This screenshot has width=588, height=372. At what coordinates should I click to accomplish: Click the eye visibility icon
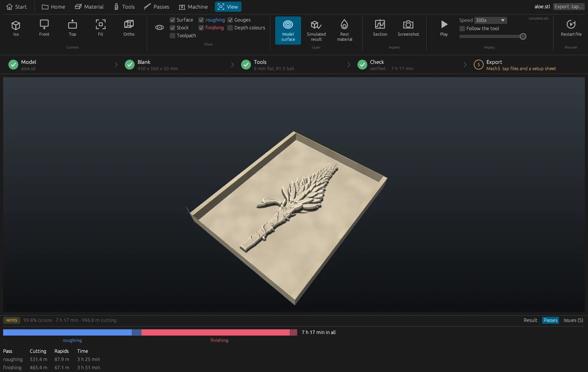[160, 27]
